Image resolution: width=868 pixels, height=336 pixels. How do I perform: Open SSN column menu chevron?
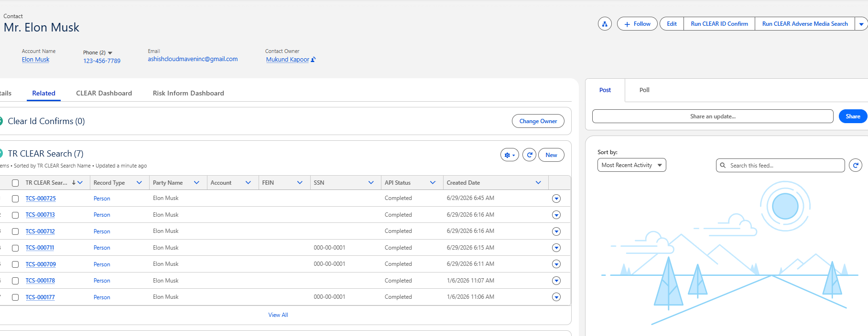371,183
